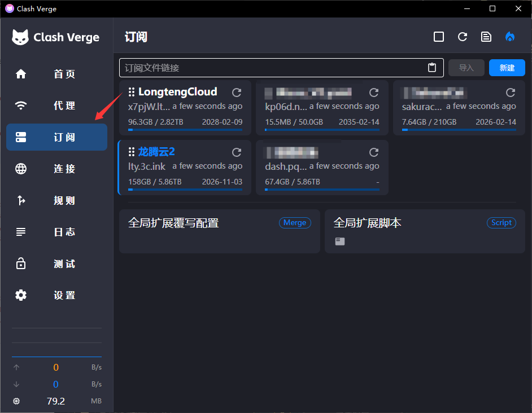Click the 导入 import button
The image size is (532, 413).
[466, 68]
